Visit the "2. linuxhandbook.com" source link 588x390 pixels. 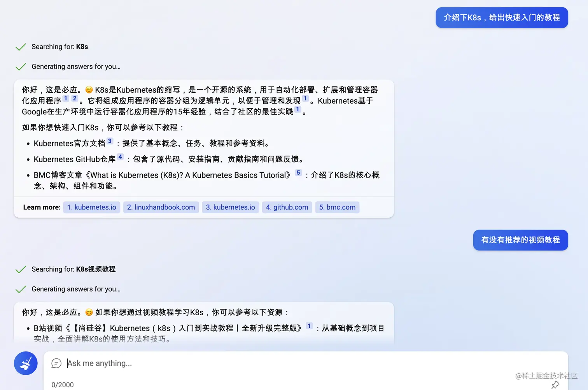pos(161,207)
